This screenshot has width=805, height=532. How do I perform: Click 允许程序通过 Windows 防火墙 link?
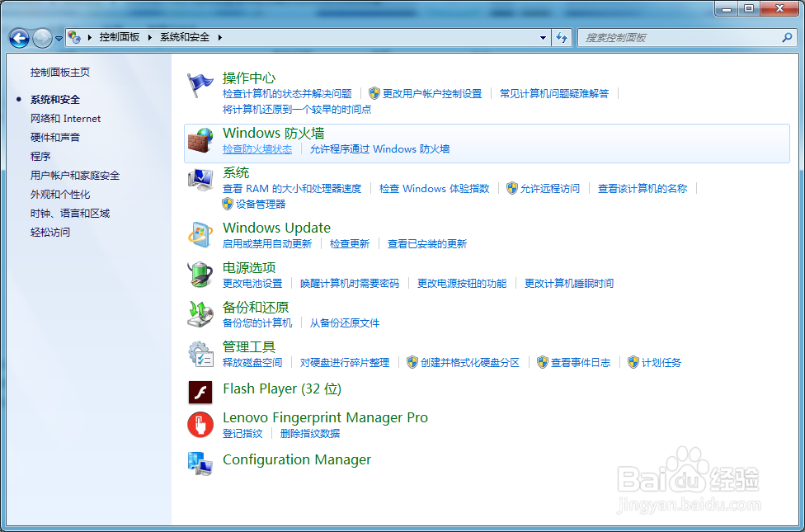tap(380, 149)
